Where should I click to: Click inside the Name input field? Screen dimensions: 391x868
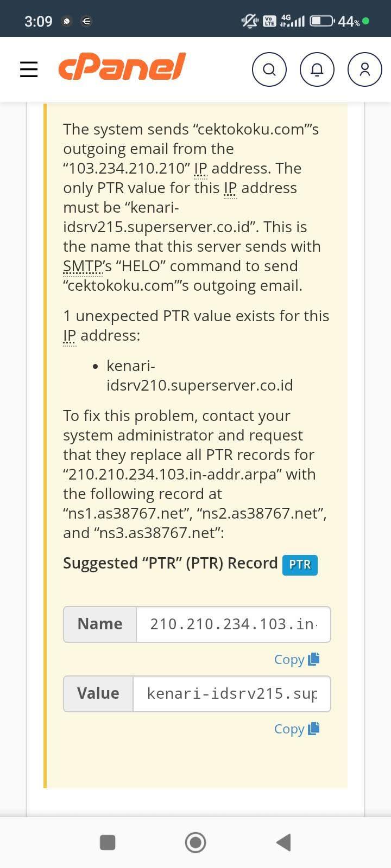tap(234, 624)
